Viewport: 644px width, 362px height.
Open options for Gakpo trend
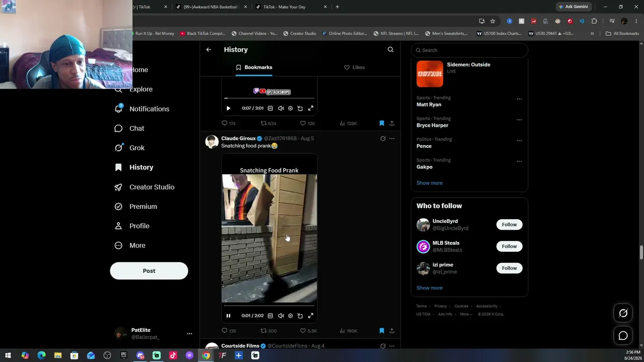(x=519, y=161)
